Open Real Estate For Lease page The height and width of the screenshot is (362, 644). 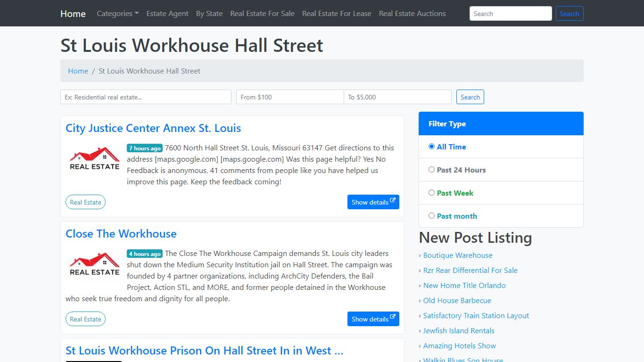pos(337,14)
